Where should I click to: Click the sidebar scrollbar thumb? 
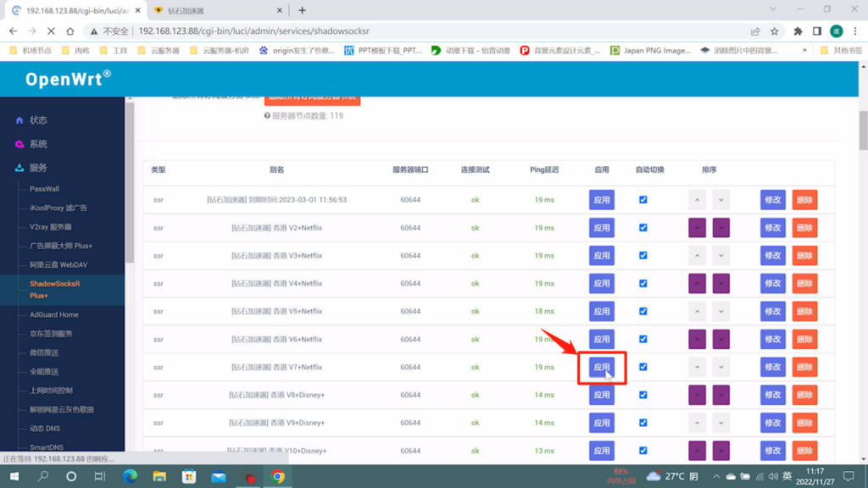click(130, 183)
